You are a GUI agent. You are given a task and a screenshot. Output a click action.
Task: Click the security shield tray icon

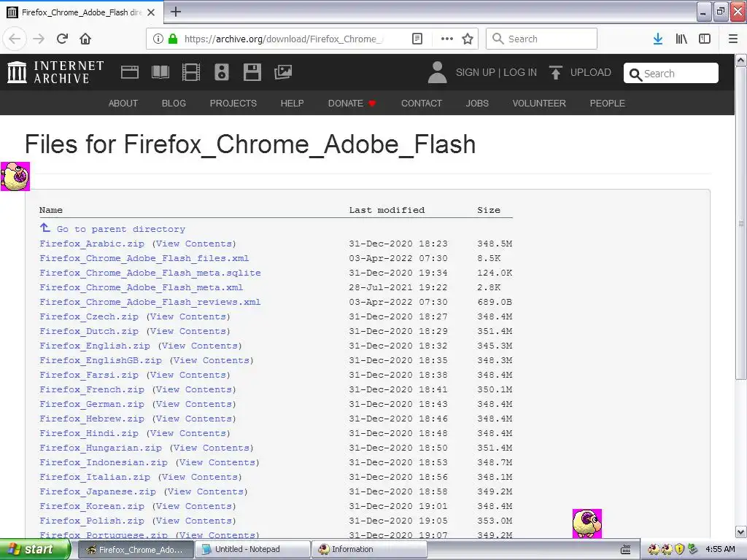[680, 550]
